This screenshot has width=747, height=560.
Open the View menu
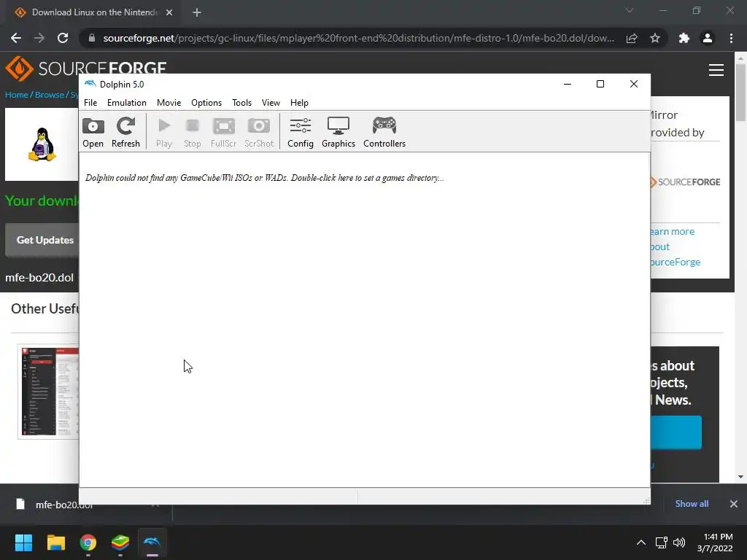click(271, 102)
